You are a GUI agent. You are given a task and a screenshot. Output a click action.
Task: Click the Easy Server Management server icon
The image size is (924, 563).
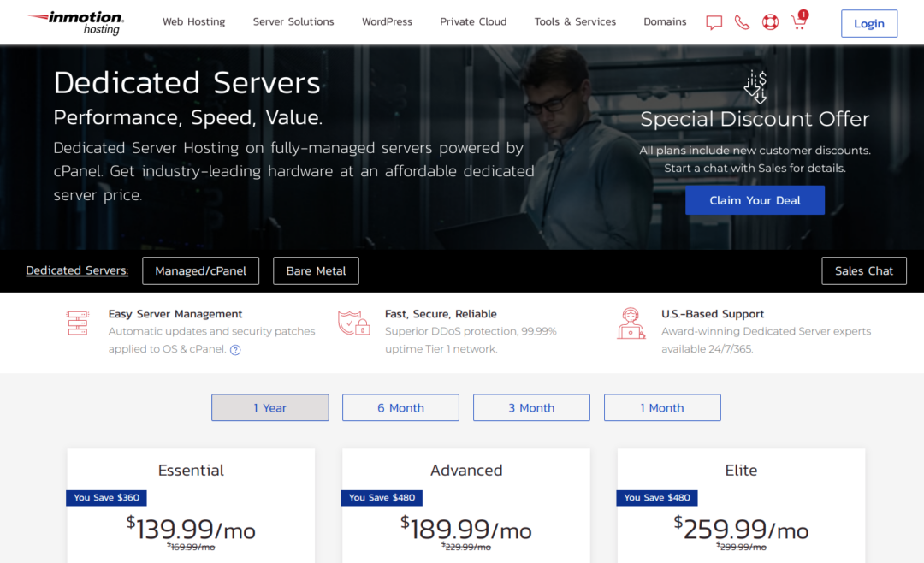click(x=78, y=323)
